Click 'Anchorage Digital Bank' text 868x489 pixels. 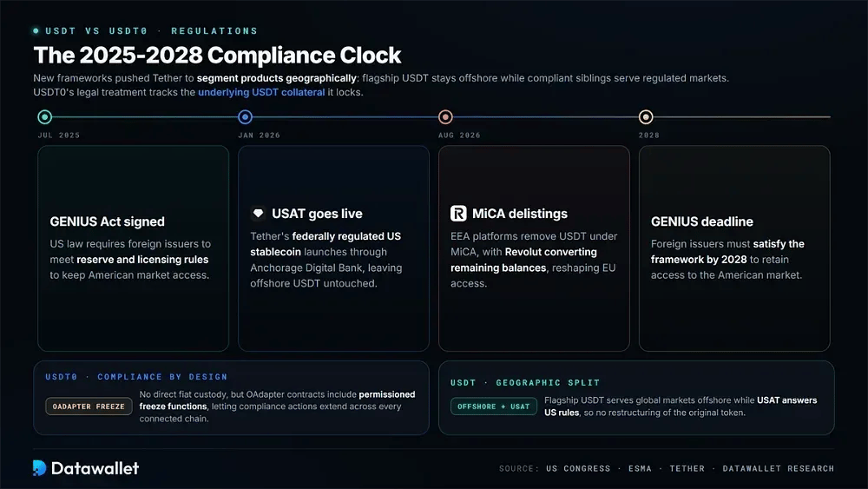click(307, 268)
